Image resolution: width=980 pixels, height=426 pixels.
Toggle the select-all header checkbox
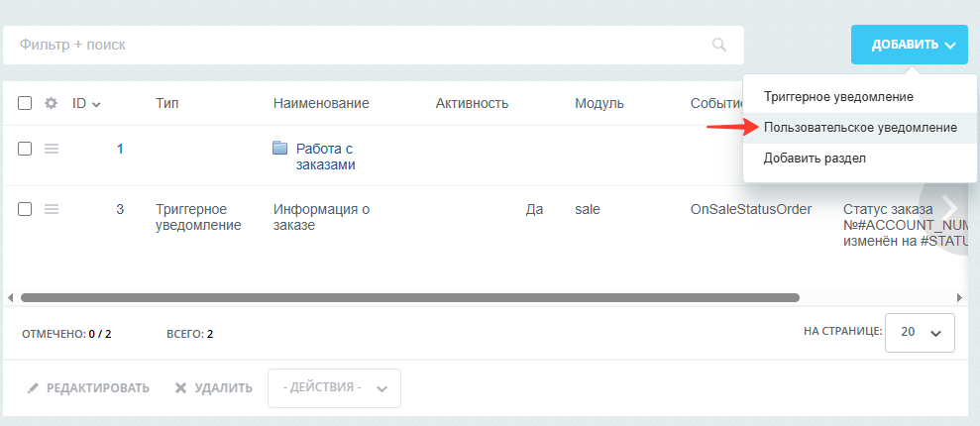click(25, 103)
